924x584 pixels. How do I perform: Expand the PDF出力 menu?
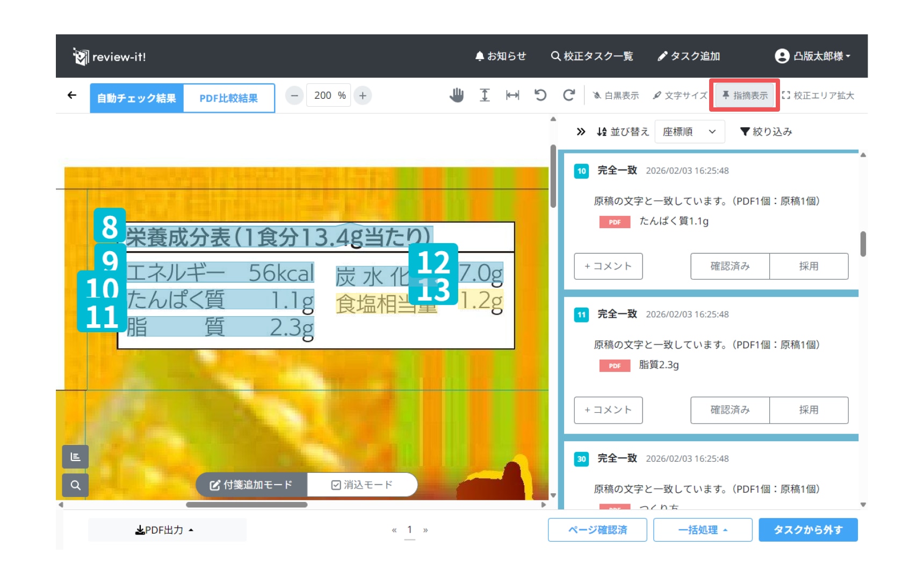[164, 530]
